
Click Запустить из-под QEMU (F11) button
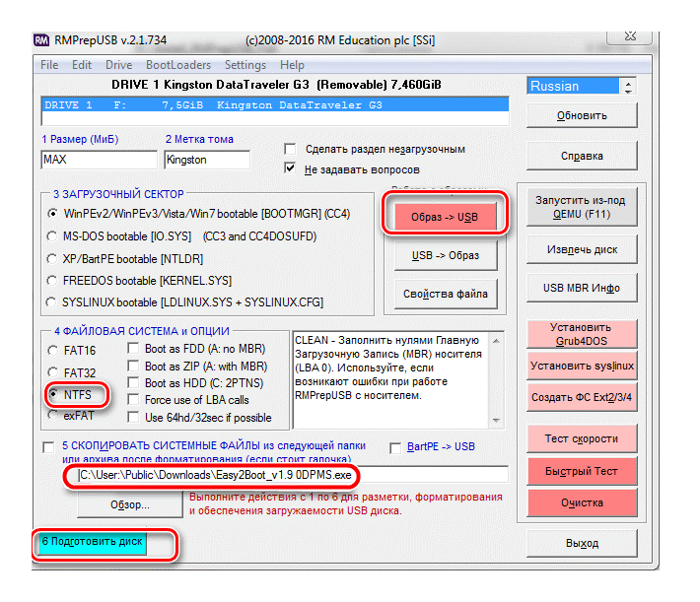(582, 207)
